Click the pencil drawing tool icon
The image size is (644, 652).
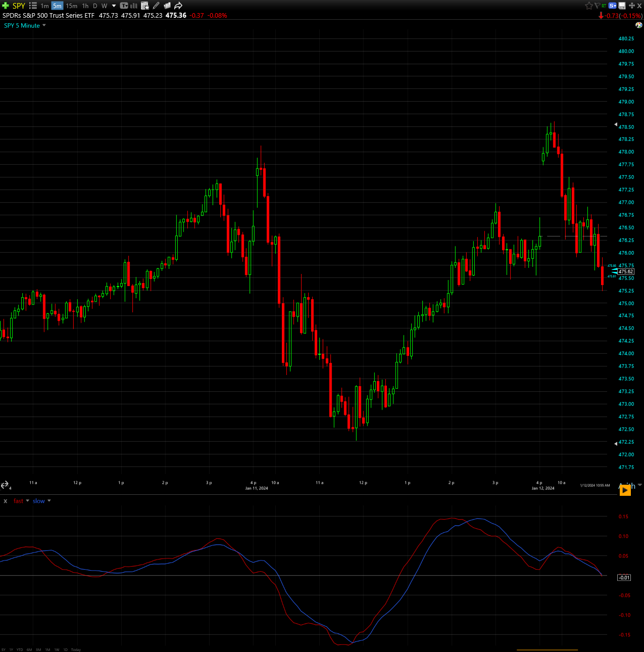click(156, 6)
